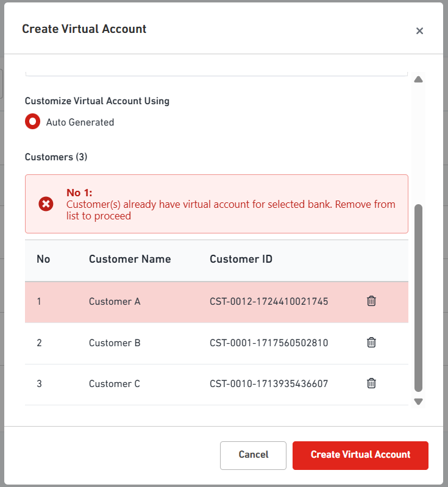Click the vertical scrollbar thumb

pos(418,297)
